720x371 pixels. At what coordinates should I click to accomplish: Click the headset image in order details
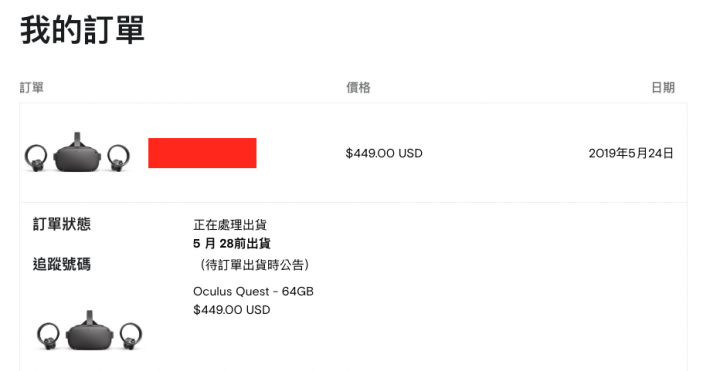coord(90,332)
